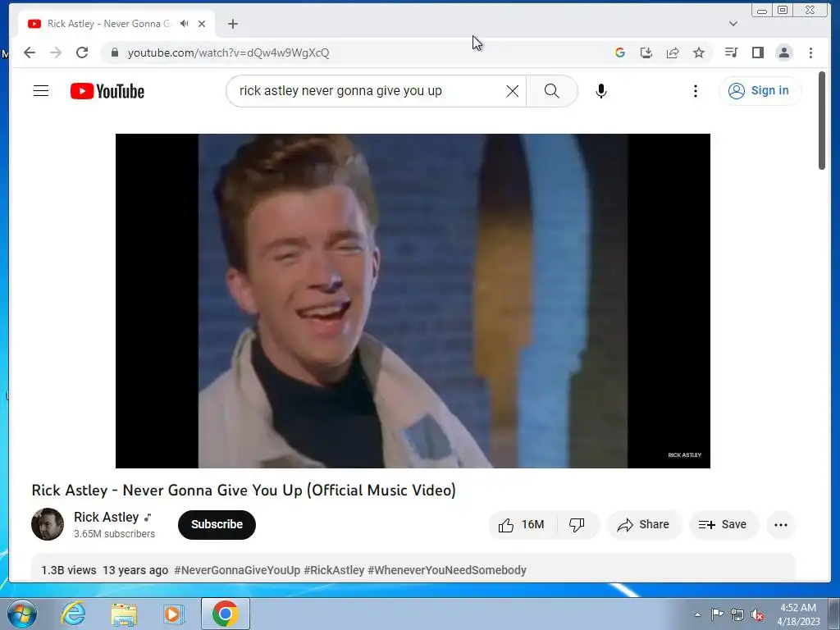840x630 pixels.
Task: Show hidden system tray icons
Action: point(697,614)
